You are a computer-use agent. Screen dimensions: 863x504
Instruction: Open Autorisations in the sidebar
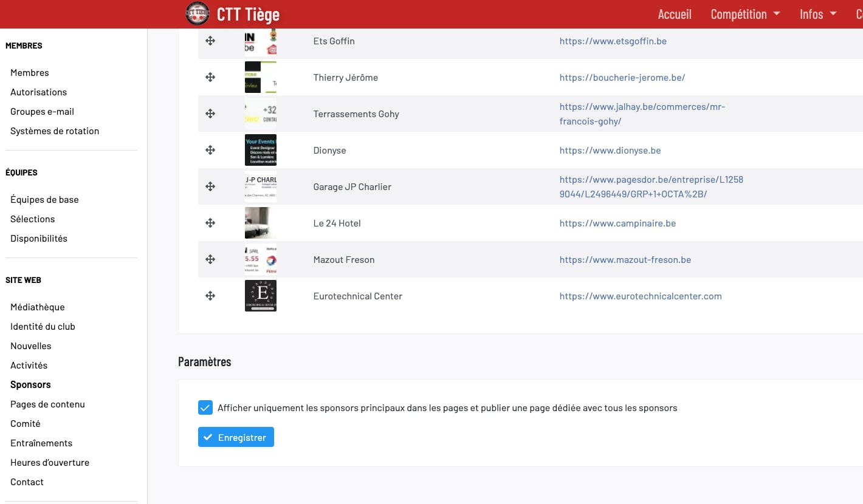[39, 92]
